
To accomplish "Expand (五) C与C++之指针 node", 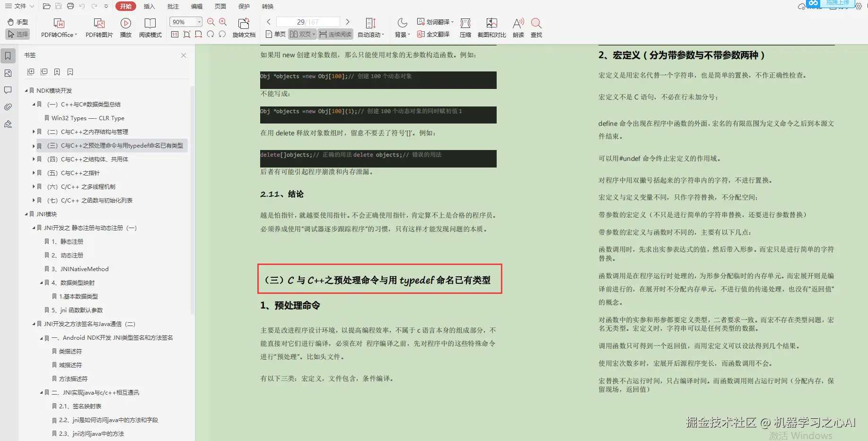I will pyautogui.click(x=34, y=173).
